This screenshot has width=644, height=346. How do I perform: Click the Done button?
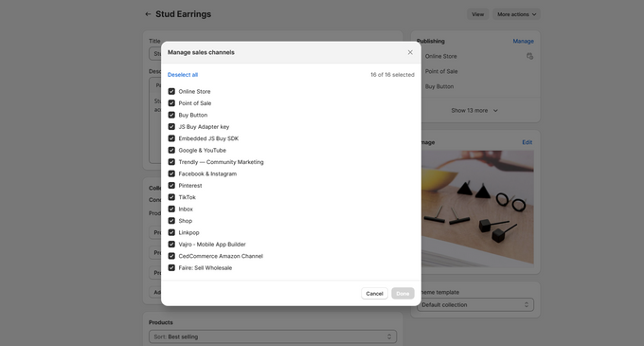pyautogui.click(x=402, y=294)
